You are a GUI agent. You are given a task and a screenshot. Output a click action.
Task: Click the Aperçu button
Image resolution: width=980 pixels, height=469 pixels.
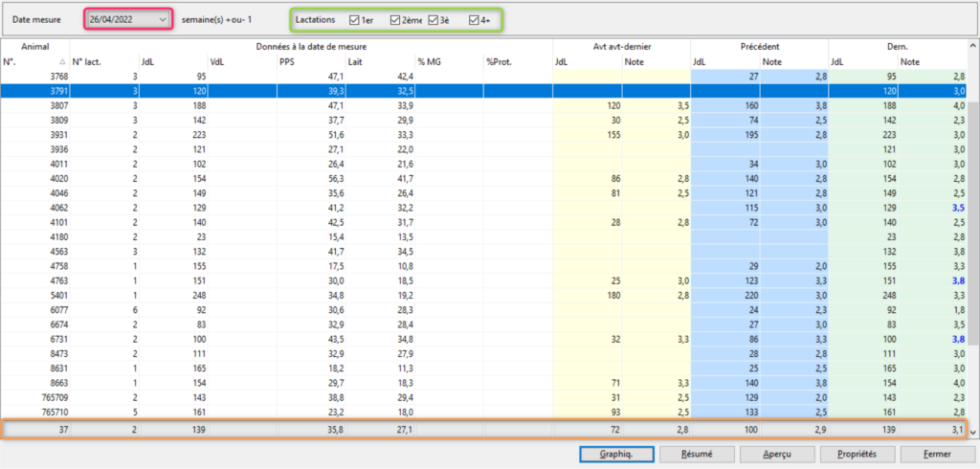pyautogui.click(x=764, y=454)
